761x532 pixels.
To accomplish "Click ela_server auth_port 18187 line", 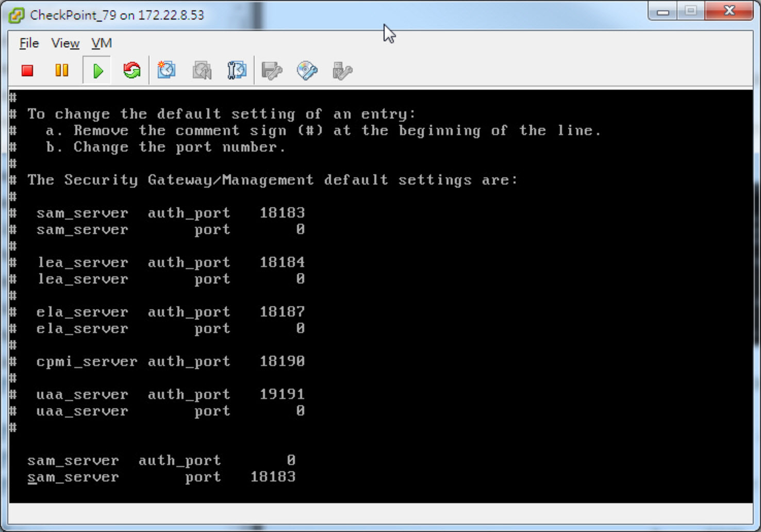I will [158, 312].
